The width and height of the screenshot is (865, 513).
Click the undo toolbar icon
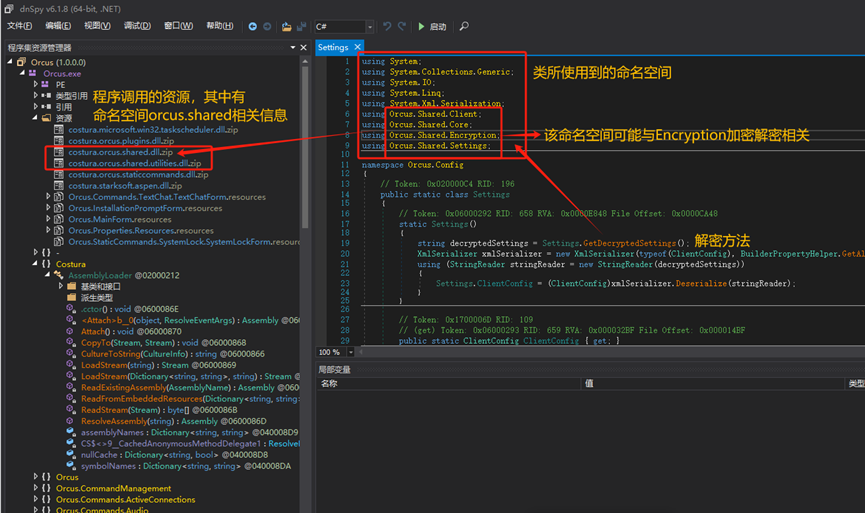point(387,26)
